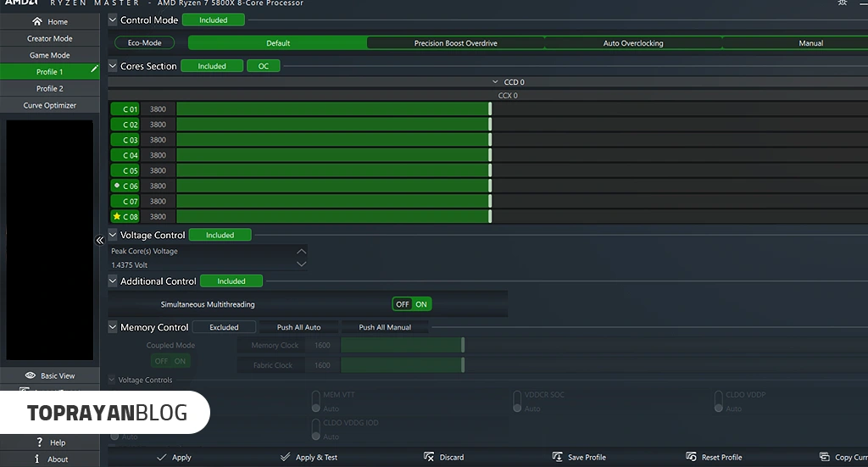Screen dimensions: 868x467
Task: Collapse the Memory Control section
Action: pos(113,327)
